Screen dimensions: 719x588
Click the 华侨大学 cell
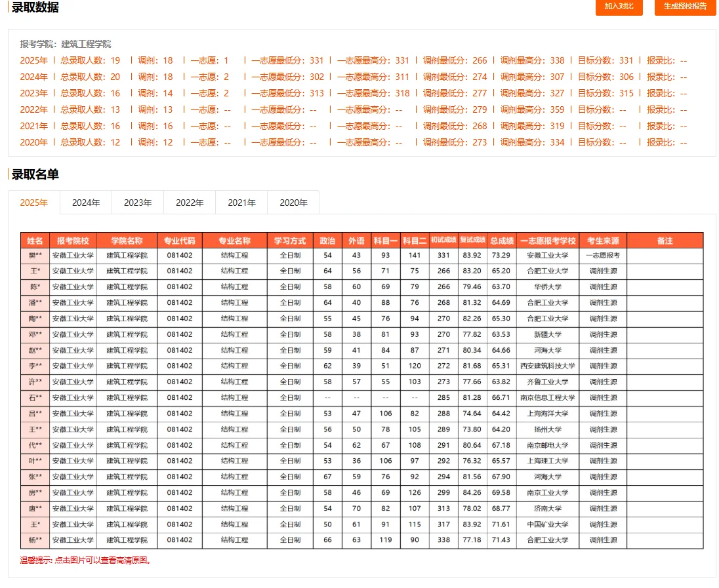548,287
